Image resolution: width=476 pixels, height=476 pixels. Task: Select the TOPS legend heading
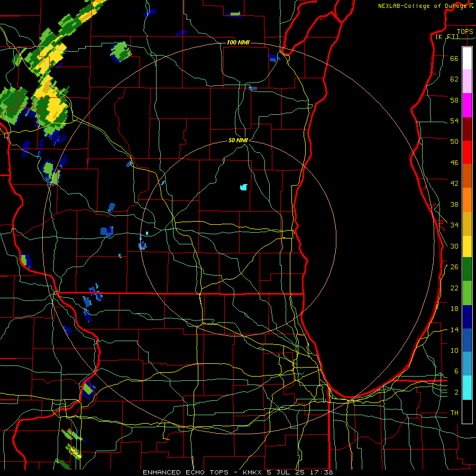click(465, 31)
